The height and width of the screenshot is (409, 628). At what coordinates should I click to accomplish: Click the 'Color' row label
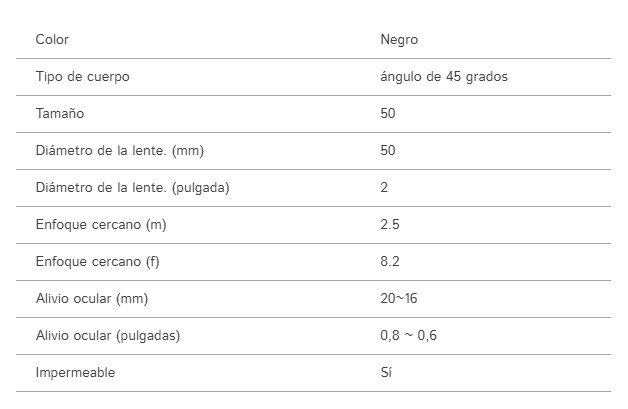(x=52, y=39)
